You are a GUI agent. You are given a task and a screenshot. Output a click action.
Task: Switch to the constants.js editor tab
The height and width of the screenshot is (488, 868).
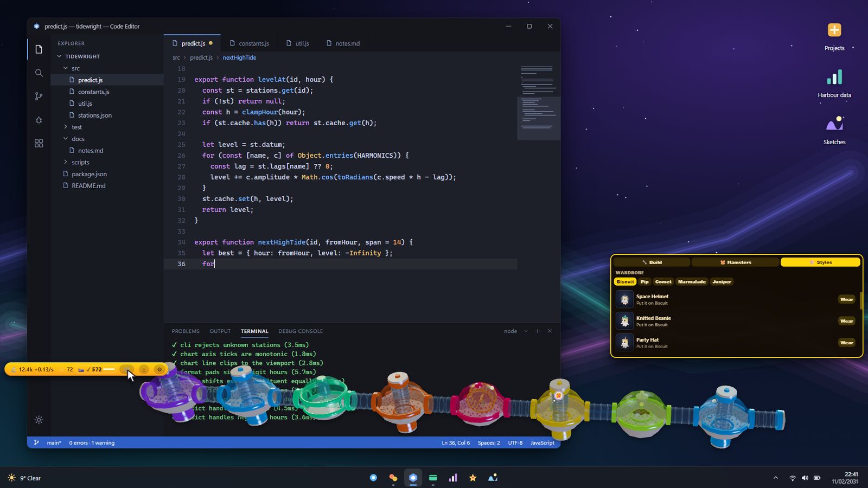point(249,43)
